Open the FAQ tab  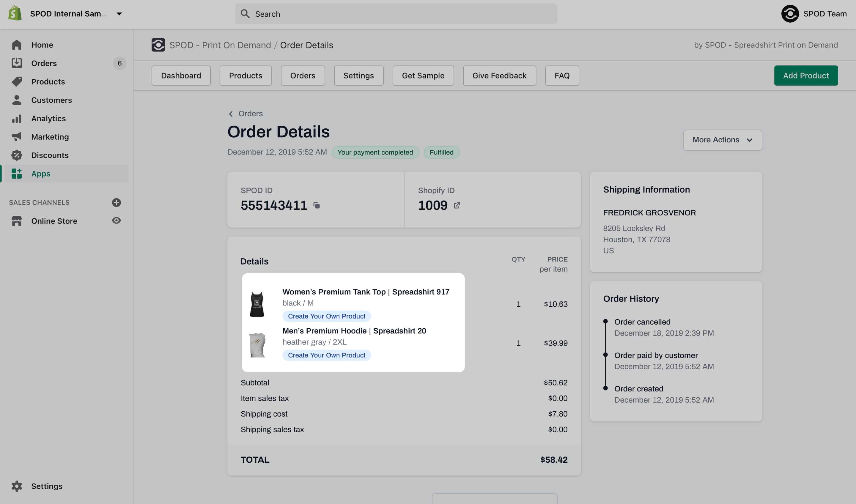coord(562,75)
